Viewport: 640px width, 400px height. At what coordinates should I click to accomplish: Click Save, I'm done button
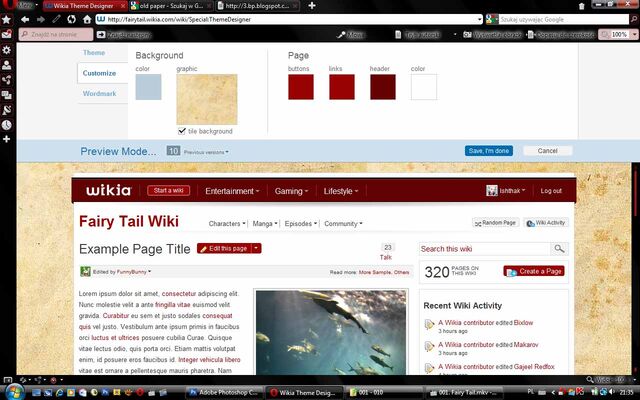pos(489,151)
